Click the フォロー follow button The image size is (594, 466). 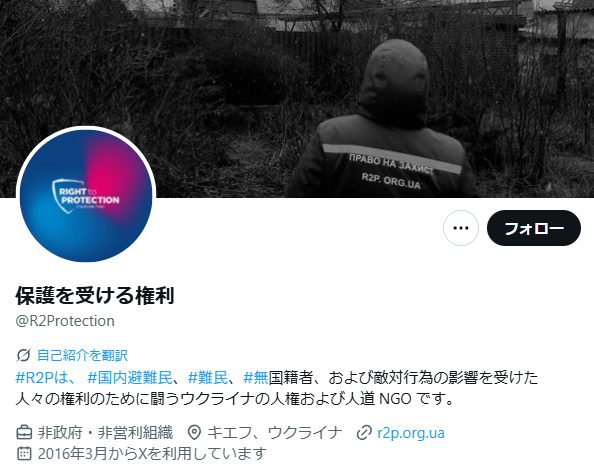tap(534, 228)
